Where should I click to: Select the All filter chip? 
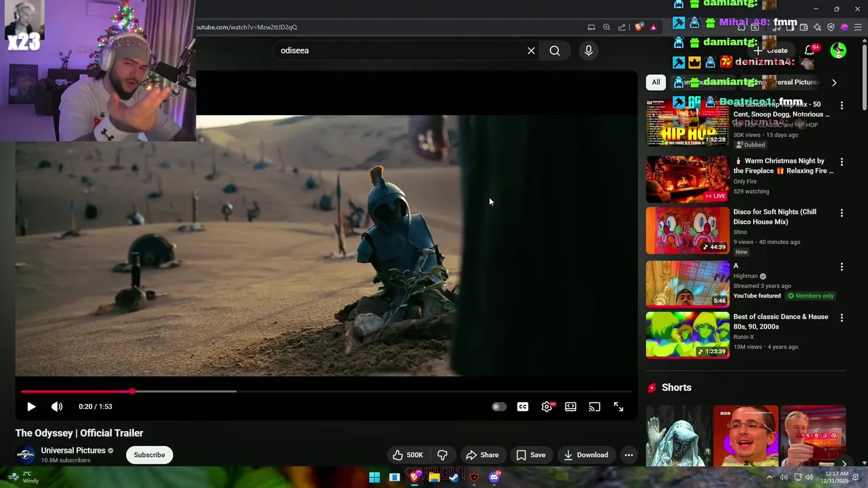656,82
